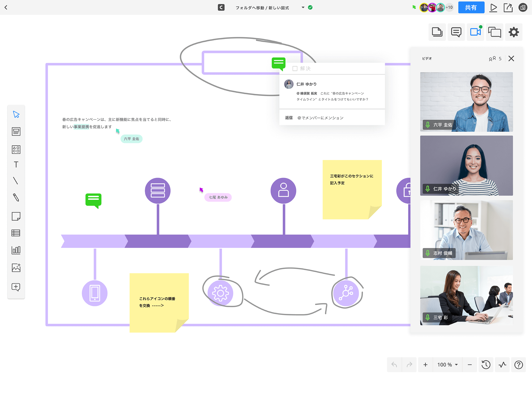Open the settings gear panel

point(514,32)
